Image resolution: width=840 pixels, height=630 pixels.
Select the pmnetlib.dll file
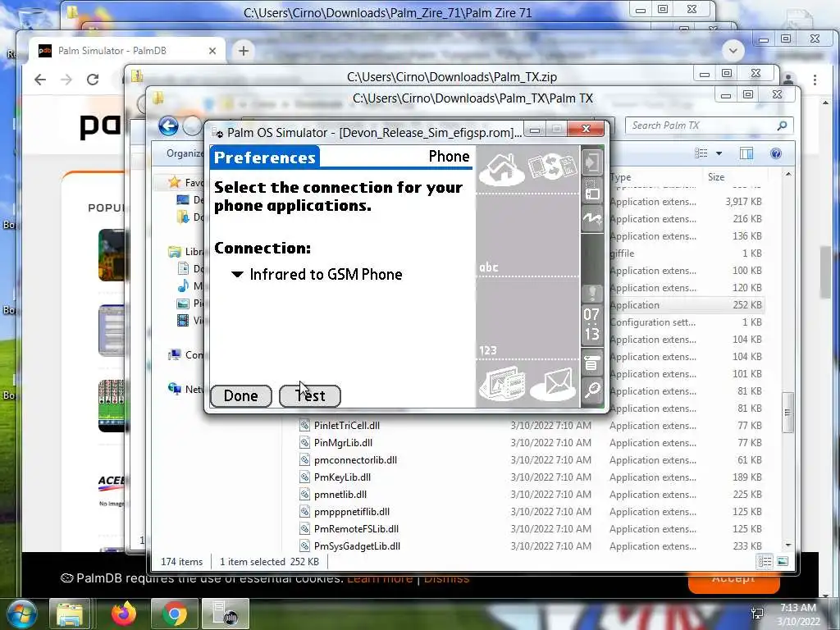(340, 494)
